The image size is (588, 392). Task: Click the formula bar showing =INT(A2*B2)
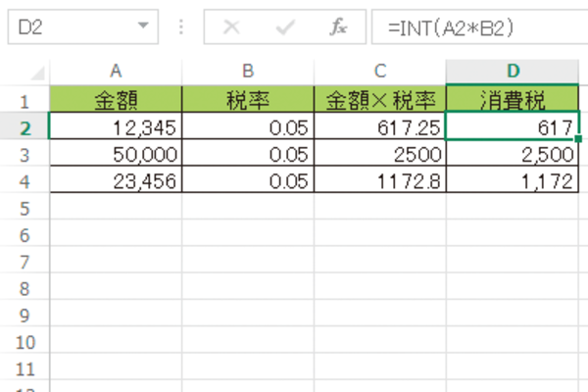479,27
